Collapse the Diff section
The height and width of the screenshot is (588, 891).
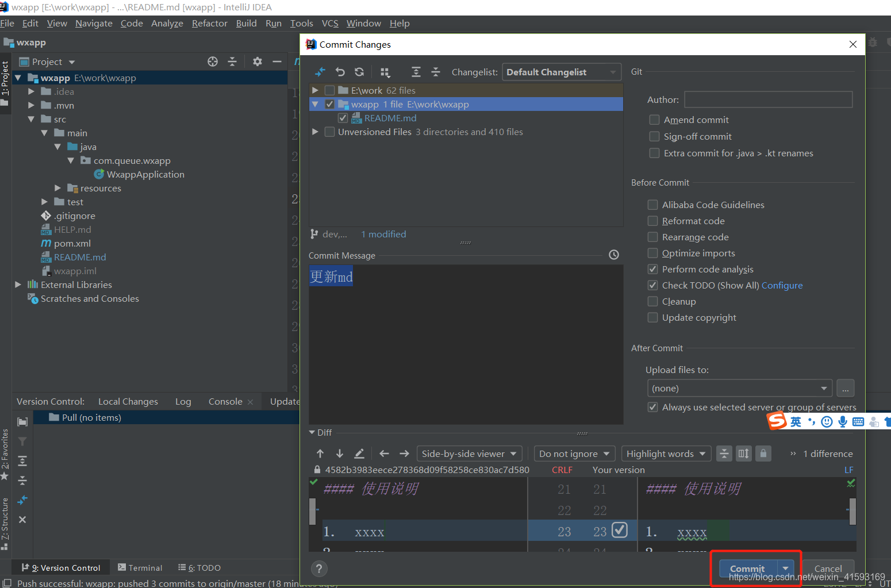click(x=312, y=432)
